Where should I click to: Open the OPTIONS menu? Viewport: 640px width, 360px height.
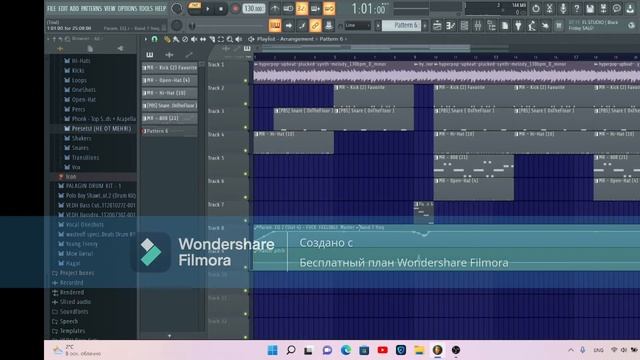pos(127,9)
